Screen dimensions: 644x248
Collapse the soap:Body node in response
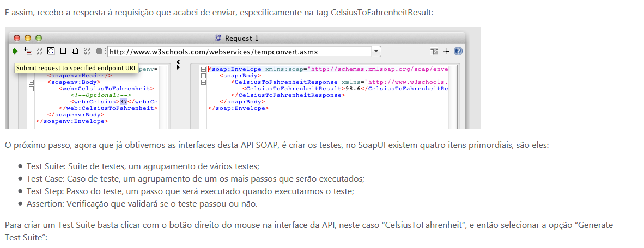pyautogui.click(x=203, y=76)
